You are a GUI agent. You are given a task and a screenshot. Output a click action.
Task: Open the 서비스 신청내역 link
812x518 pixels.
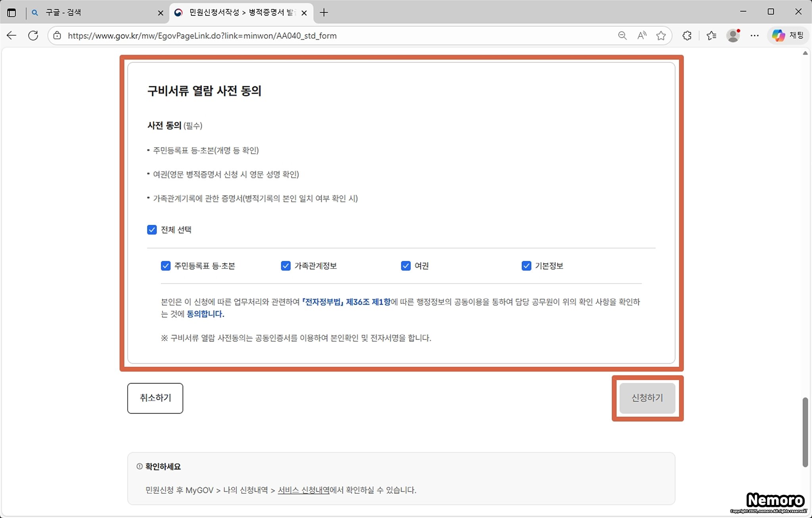pos(304,490)
